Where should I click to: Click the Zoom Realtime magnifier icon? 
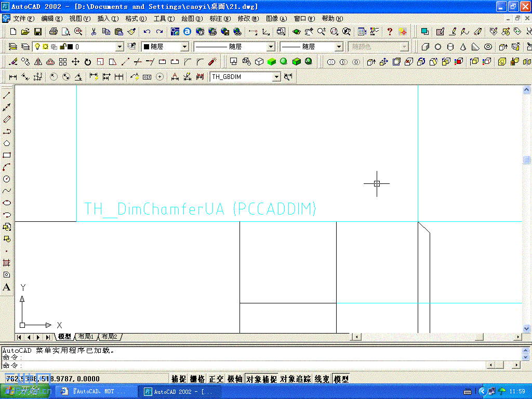pos(321,32)
